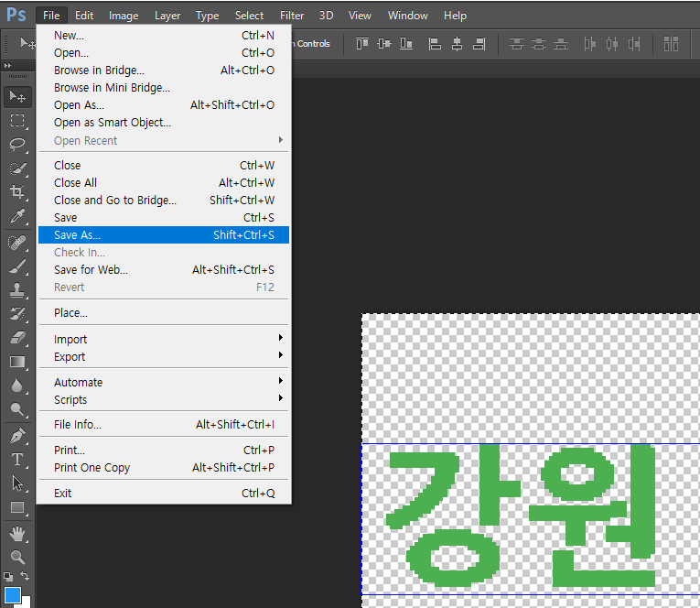700x608 pixels.
Task: Select the Blur tool
Action: point(17,385)
